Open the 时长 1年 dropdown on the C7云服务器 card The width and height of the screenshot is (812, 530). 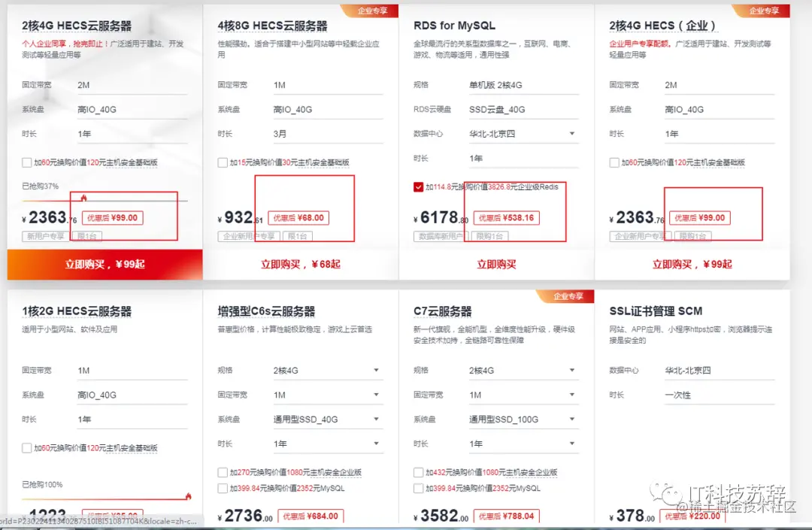tap(523, 444)
